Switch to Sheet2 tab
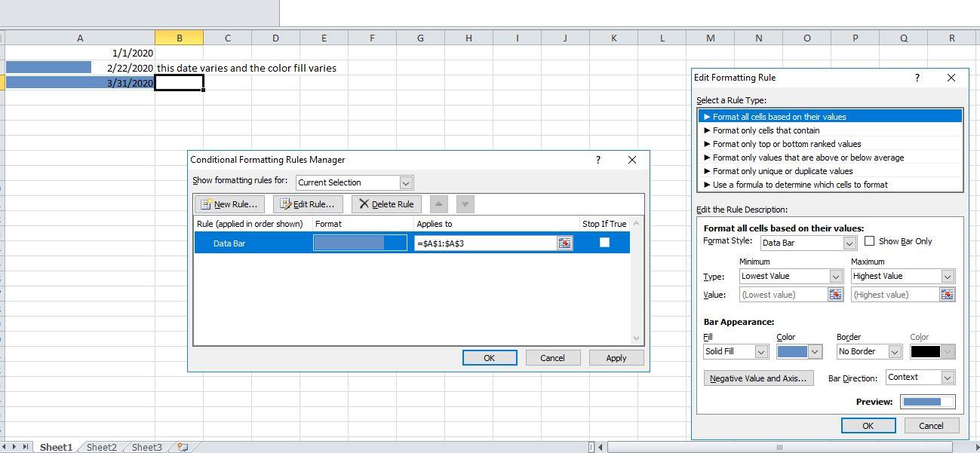The width and height of the screenshot is (980, 453). pos(101,447)
